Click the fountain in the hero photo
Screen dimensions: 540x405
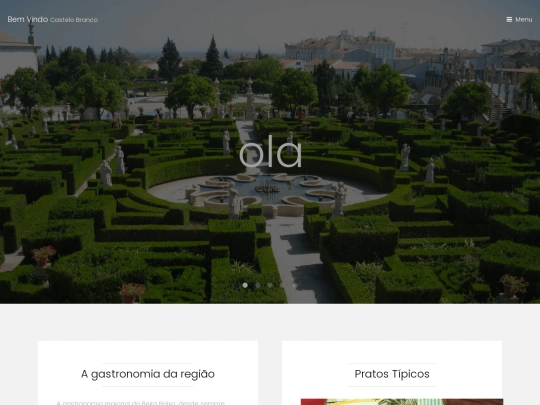click(268, 193)
